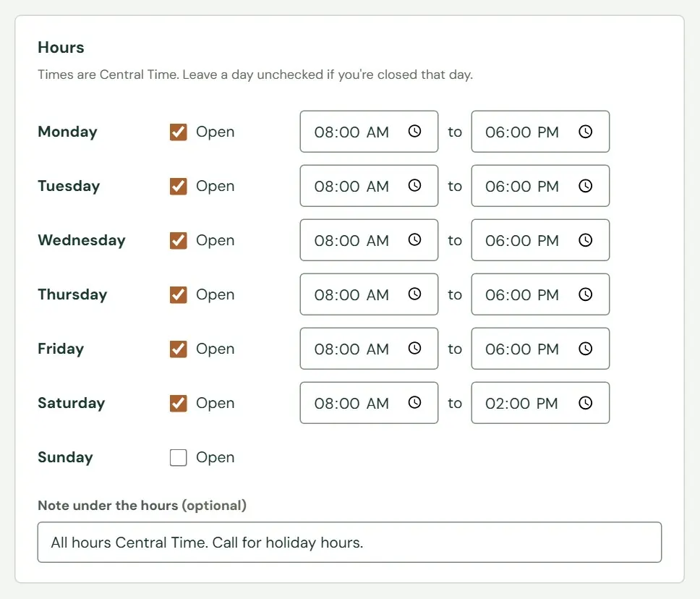Toggle Wednesday Open checkbox off
The width and height of the screenshot is (700, 599).
[x=178, y=240]
